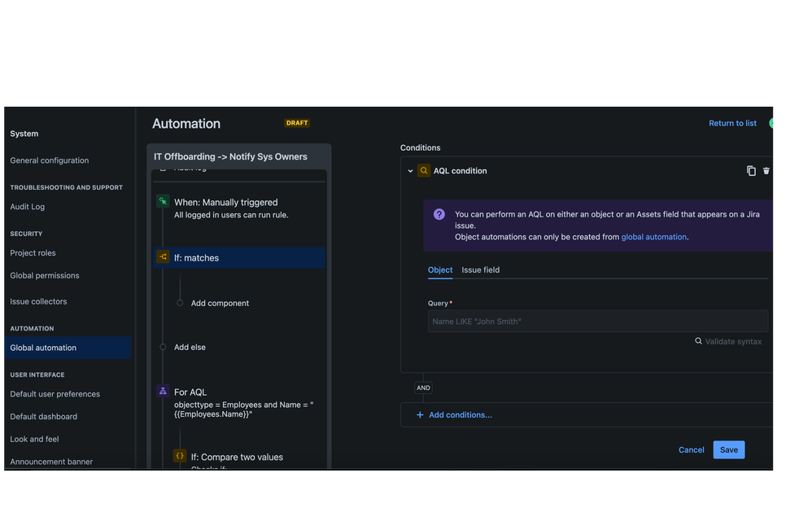Duplicate the AQL condition with copy icon
This screenshot has height=508, width=812.
[751, 170]
